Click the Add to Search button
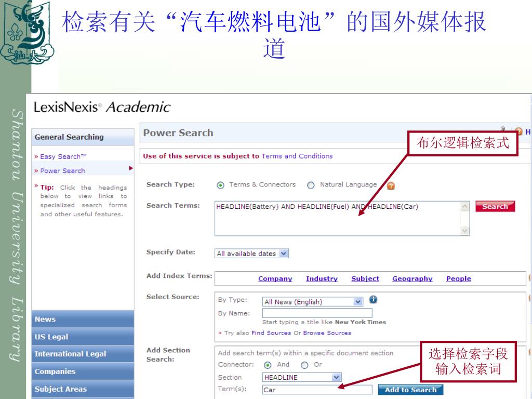 (410, 390)
